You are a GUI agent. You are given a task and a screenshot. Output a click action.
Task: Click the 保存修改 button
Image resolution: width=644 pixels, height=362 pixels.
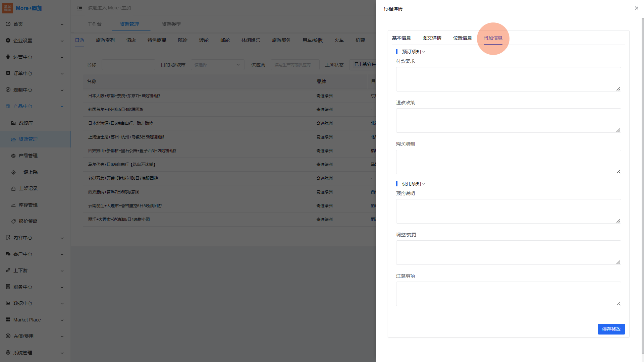click(x=611, y=329)
